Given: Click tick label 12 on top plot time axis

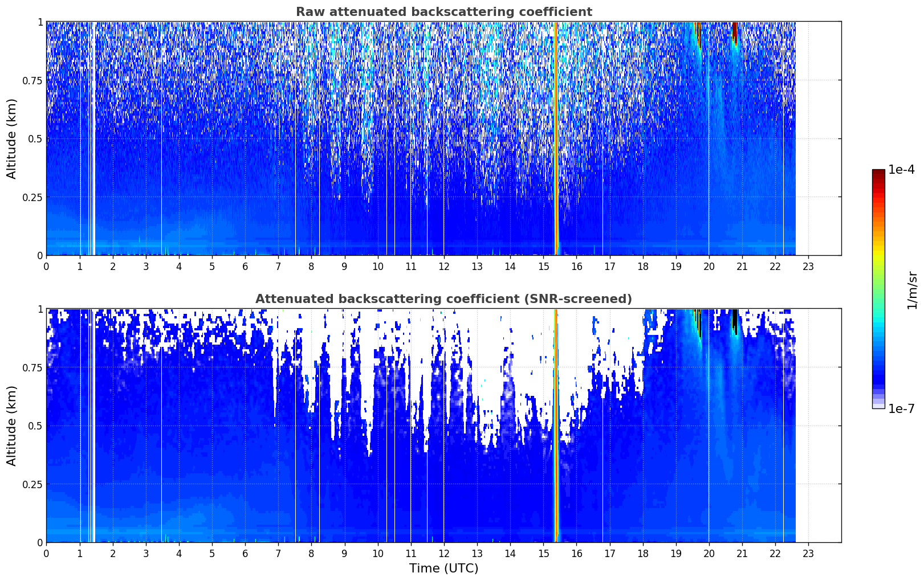Looking at the screenshot, I should coord(444,266).
